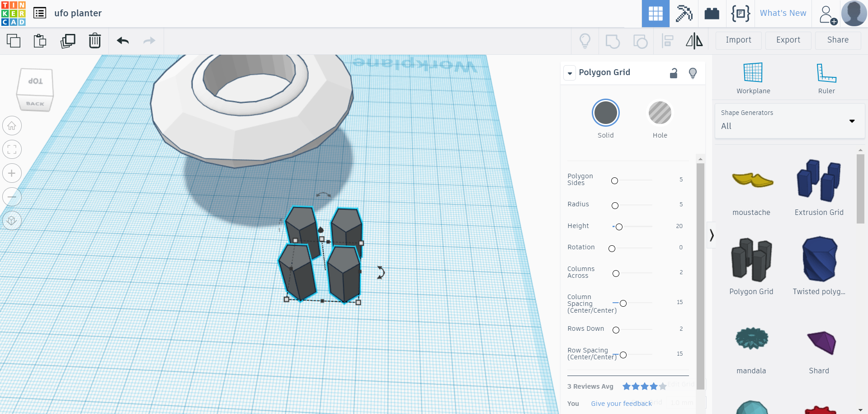Open the Codeblocks editor icon
This screenshot has width=868, height=414.
tap(741, 14)
